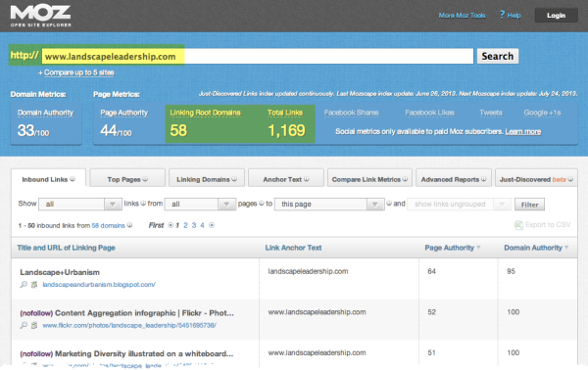Viewport: 588px width, 370px height.
Task: Click info icon after 'pages' in filter row
Action: tap(262, 204)
